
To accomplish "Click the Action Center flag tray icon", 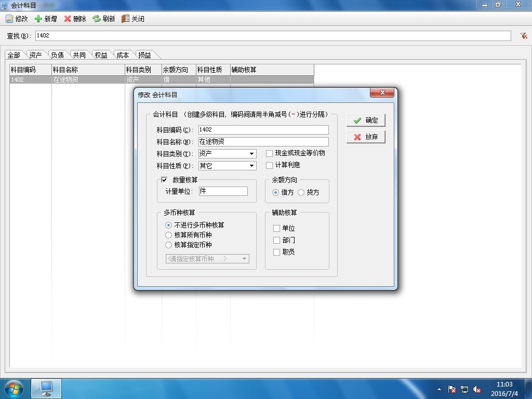I will (451, 389).
